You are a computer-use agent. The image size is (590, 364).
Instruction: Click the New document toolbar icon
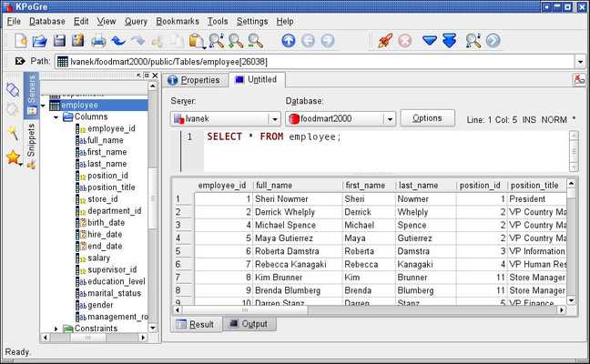pyautogui.click(x=21, y=41)
